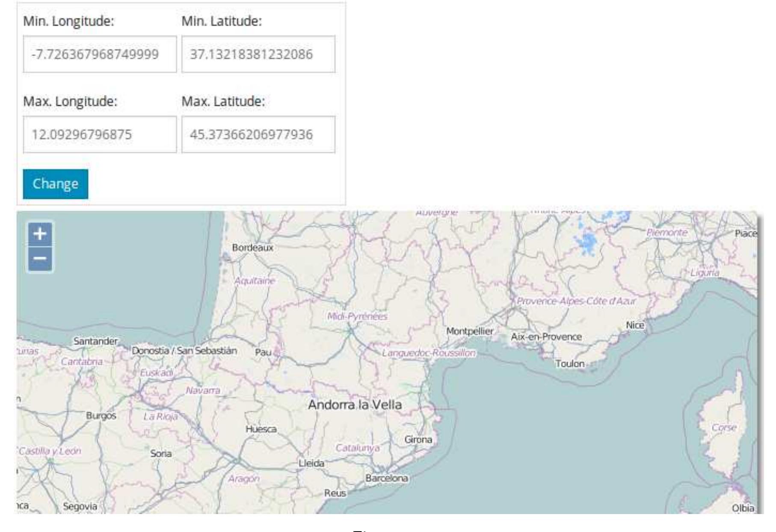Screen dimensions: 776x532
Task: Click the Piemonte region label
Action: click(667, 232)
